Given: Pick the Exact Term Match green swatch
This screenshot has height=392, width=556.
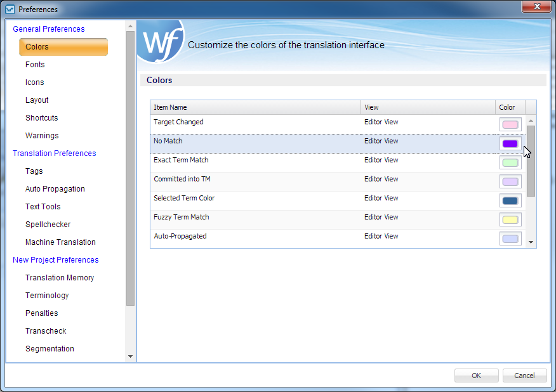Looking at the screenshot, I should coord(510,163).
